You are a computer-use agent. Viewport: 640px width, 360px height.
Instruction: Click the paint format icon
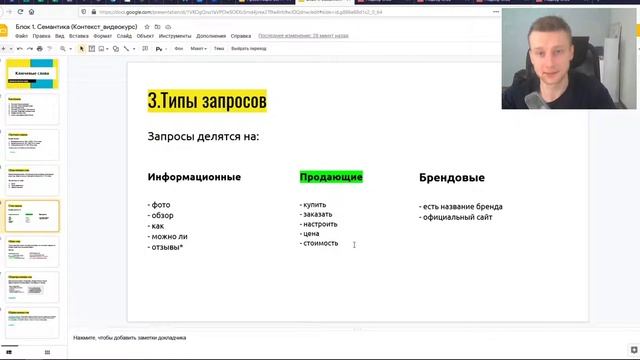pos(49,49)
